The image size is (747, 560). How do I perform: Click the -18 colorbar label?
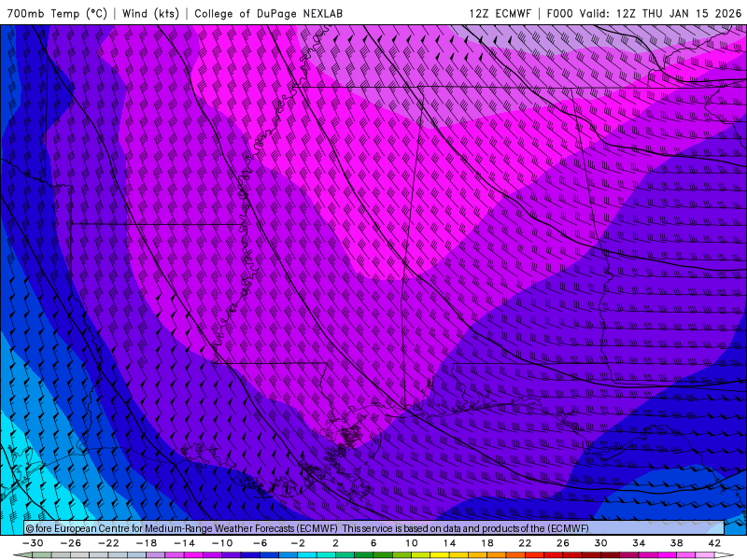(x=147, y=543)
